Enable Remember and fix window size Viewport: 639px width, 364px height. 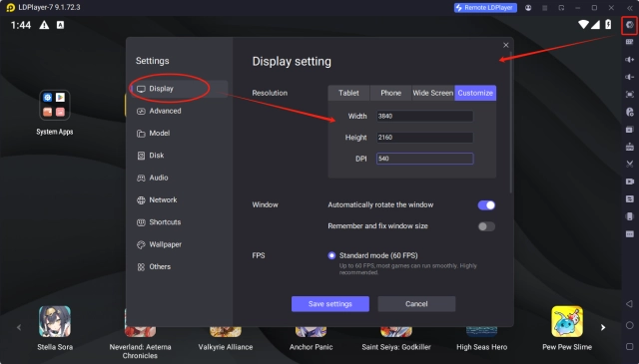tap(486, 226)
